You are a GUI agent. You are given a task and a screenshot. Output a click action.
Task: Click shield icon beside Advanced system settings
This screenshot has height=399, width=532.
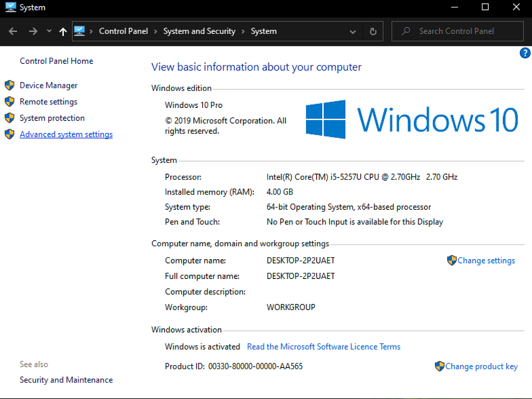[9, 135]
